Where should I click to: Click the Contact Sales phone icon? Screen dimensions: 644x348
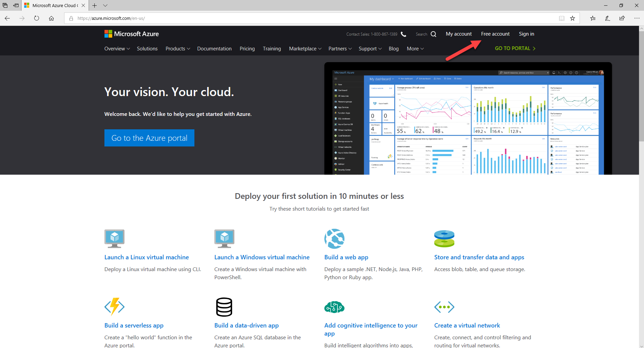(404, 34)
